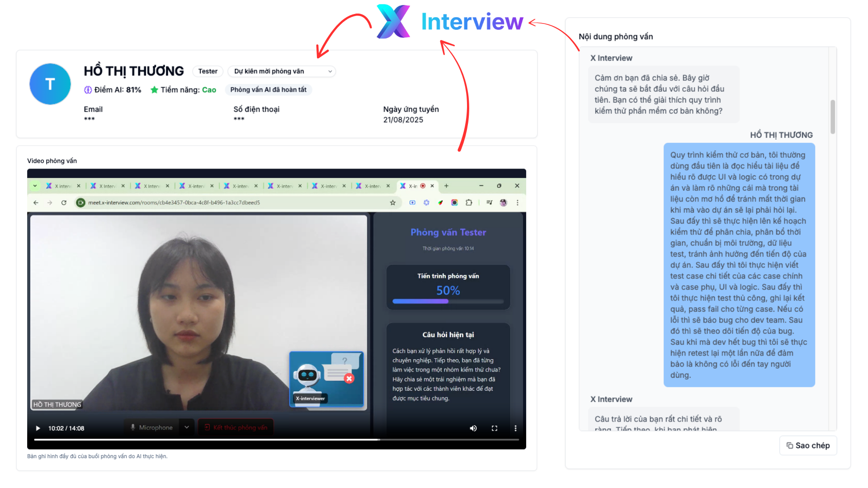Click the bookmark star in the address bar
Screen dimensions: 868x488
392,203
